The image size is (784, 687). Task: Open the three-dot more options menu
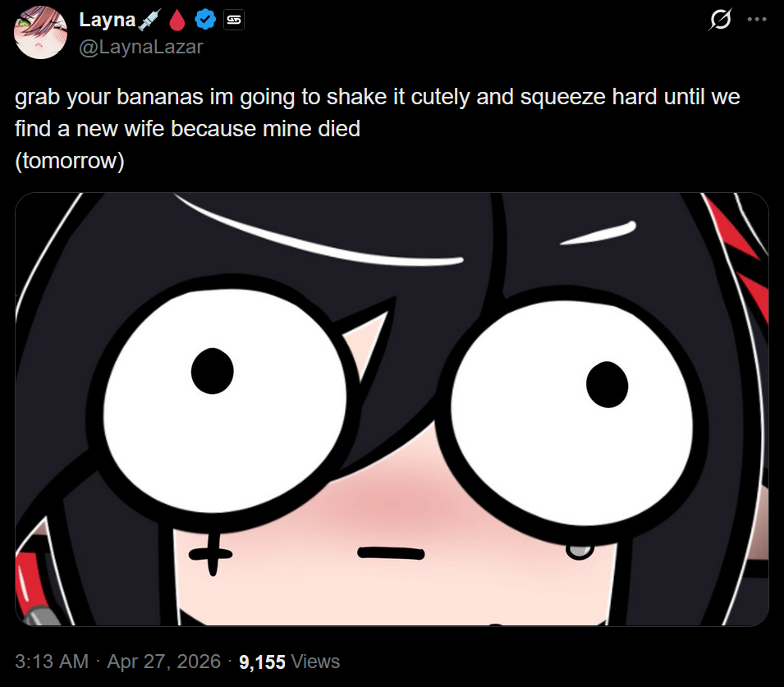pyautogui.click(x=757, y=20)
